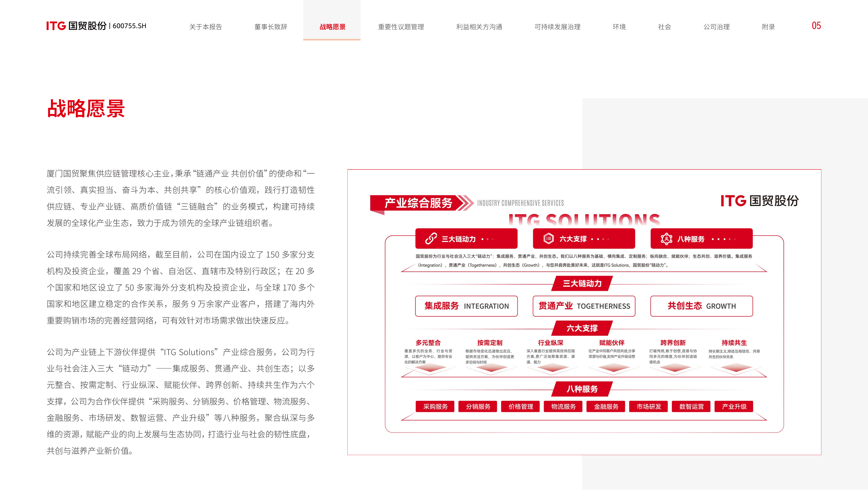Go to the 公司治理 tab
This screenshot has height=490, width=868.
tap(716, 27)
